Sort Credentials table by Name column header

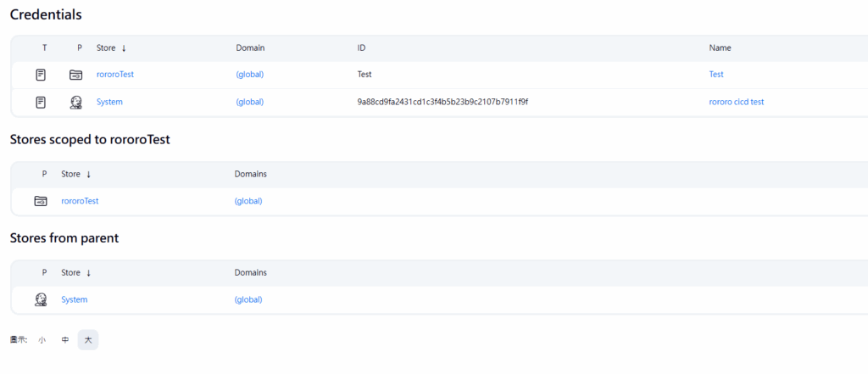(x=720, y=48)
